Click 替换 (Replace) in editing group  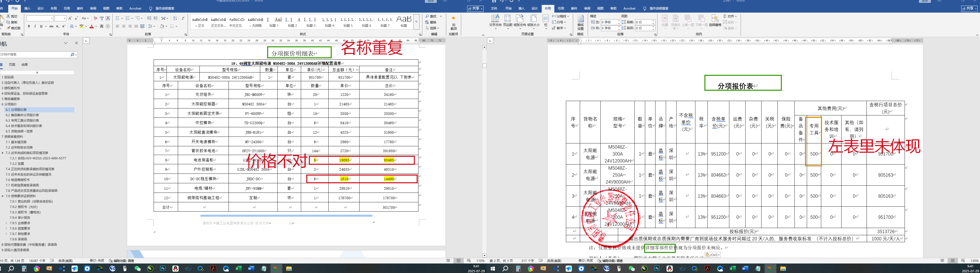point(431,22)
